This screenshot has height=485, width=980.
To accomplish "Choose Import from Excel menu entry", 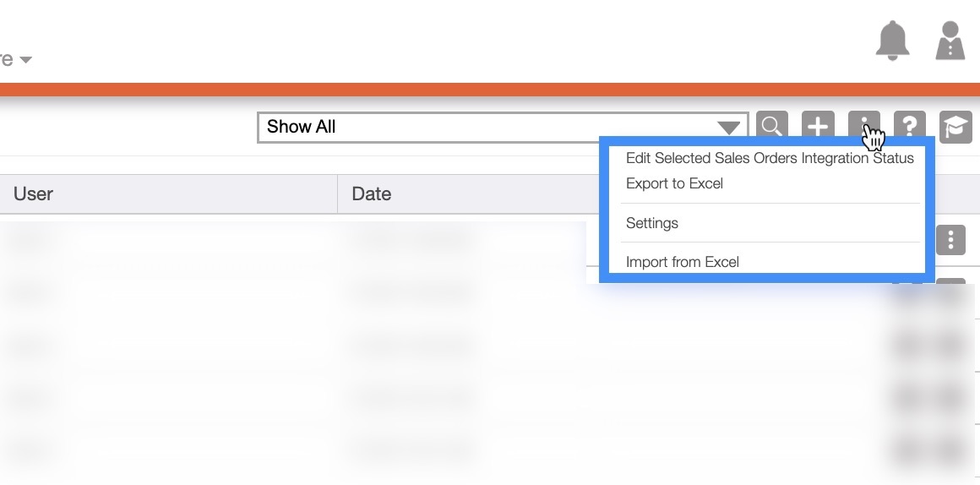I will tap(683, 262).
